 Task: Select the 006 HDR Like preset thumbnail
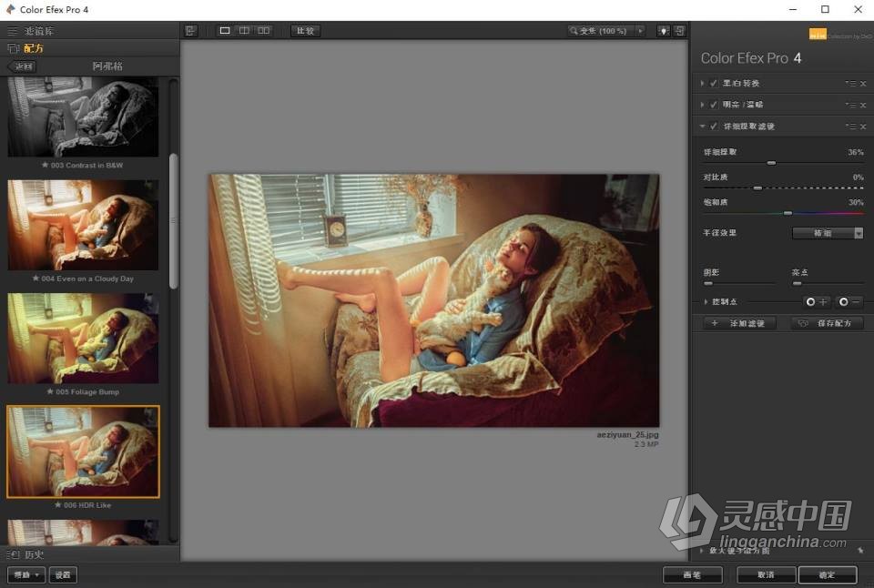[x=83, y=451]
